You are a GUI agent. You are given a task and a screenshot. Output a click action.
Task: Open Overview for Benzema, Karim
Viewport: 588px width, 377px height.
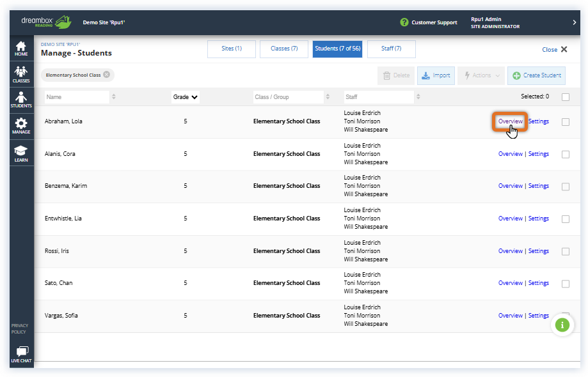[x=510, y=186]
